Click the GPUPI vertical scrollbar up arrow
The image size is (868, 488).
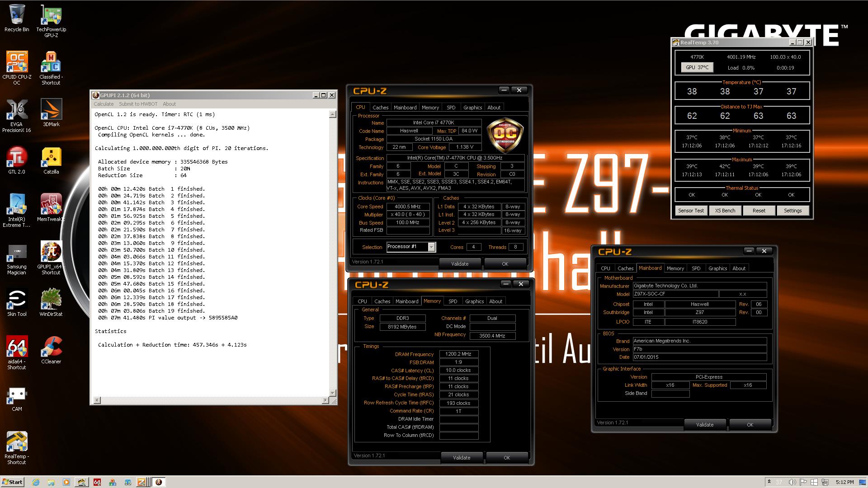333,114
